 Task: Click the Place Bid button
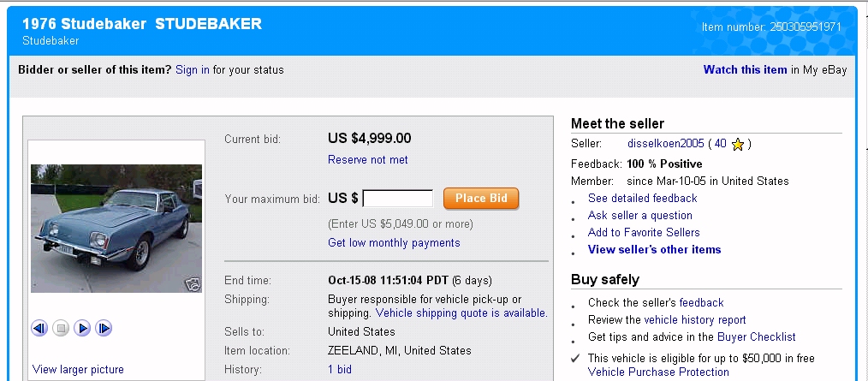pyautogui.click(x=481, y=199)
